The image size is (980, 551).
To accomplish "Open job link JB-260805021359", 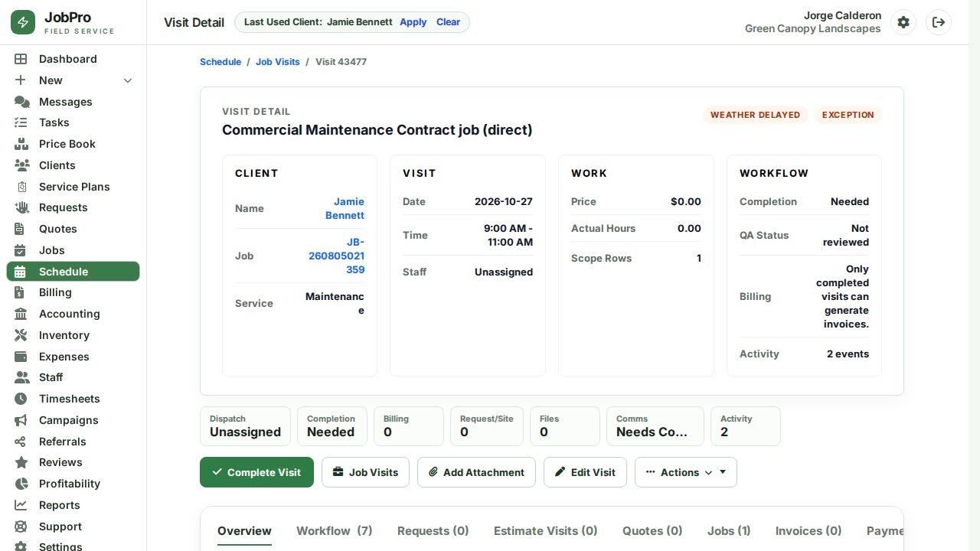I will tap(337, 256).
